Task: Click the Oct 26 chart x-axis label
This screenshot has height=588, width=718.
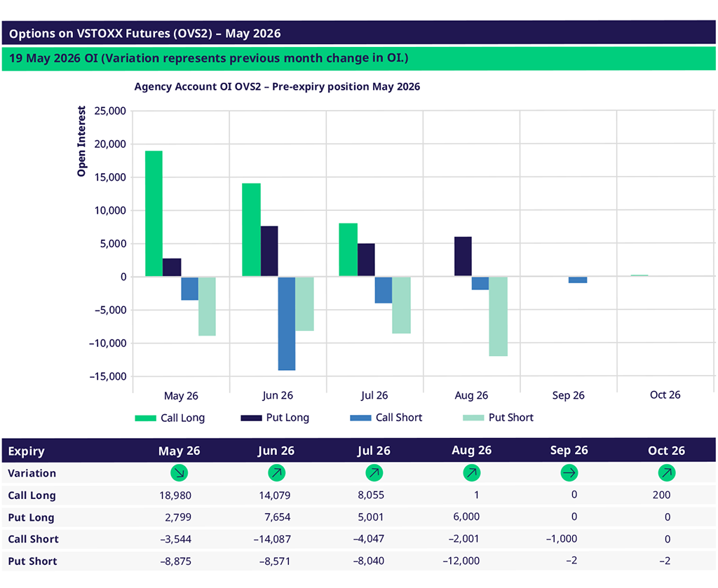Action: [x=665, y=395]
